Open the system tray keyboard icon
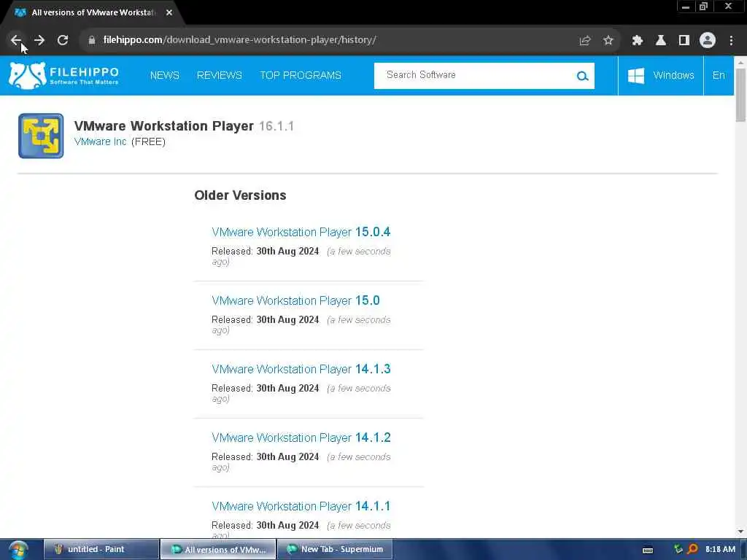This screenshot has height=560, width=747. 648,550
